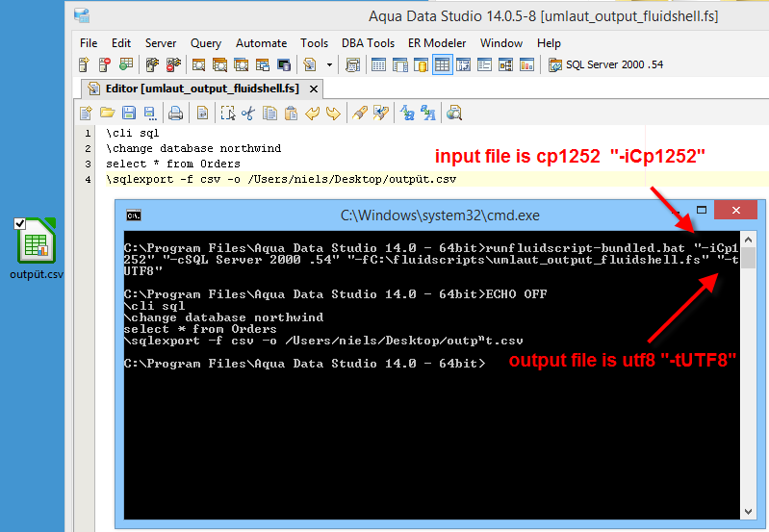This screenshot has height=532, width=769.
Task: Open a file using the folder icon
Action: click(x=108, y=114)
